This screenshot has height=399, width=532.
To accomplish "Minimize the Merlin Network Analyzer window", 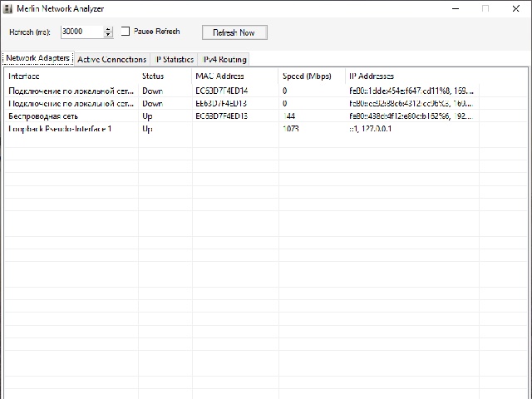I will tap(456, 8).
